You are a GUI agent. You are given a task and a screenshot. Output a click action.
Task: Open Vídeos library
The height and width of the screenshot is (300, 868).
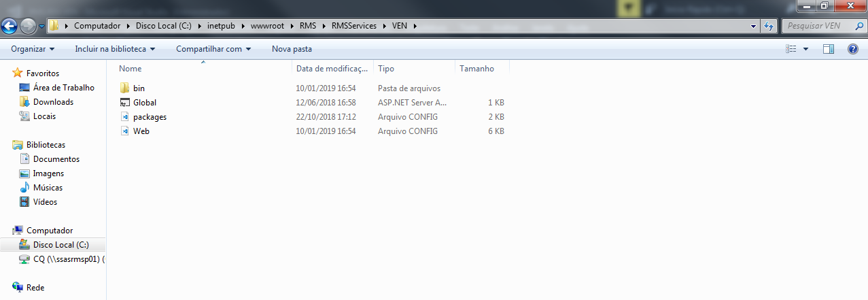pyautogui.click(x=45, y=202)
